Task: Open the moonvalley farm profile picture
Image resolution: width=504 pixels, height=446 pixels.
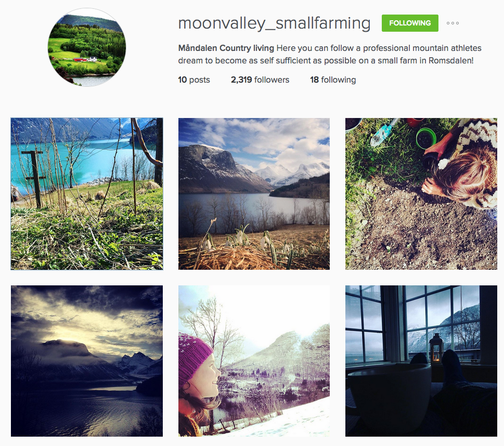Action: click(87, 47)
